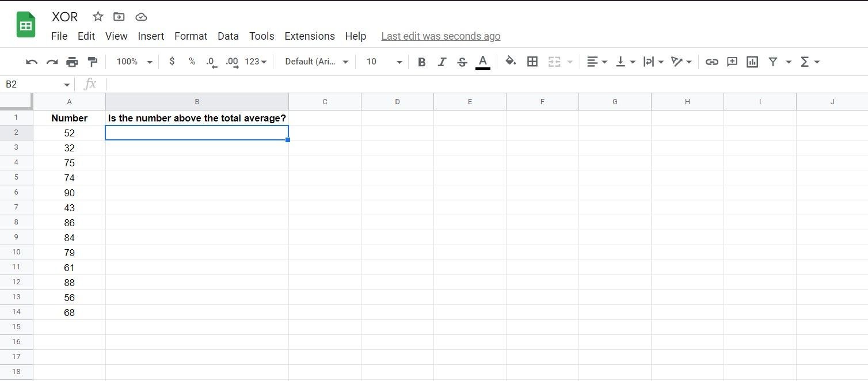Activate the paint format tool
Image resolution: width=868 pixels, height=381 pixels.
point(92,62)
